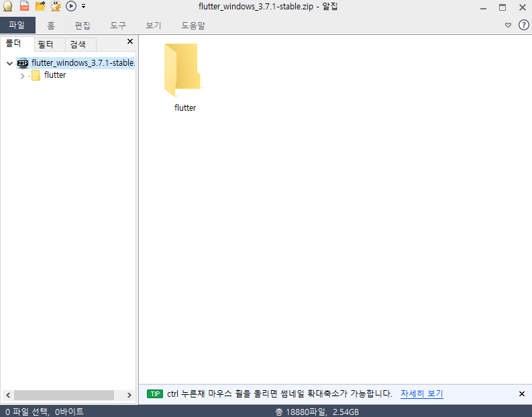Click the heart icon near the help button
The height and width of the screenshot is (417, 532).
click(x=508, y=25)
